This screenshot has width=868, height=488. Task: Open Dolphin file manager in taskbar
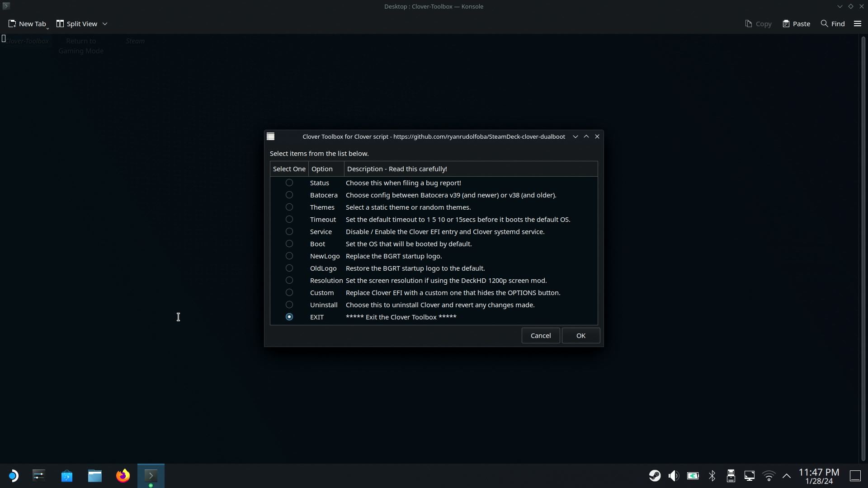pos(95,476)
